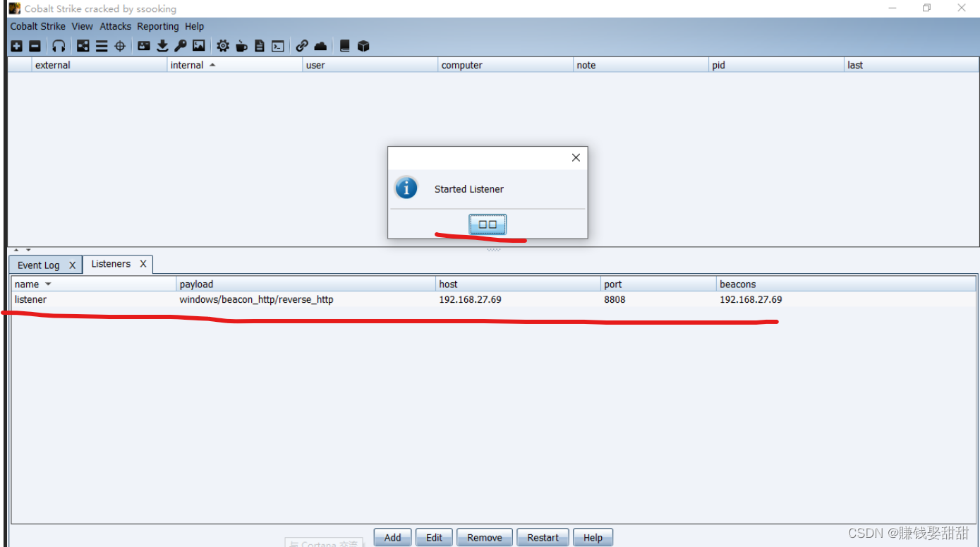Screen dimensions: 980x547
Task: Click the chain link icon in toolbar
Action: [302, 46]
